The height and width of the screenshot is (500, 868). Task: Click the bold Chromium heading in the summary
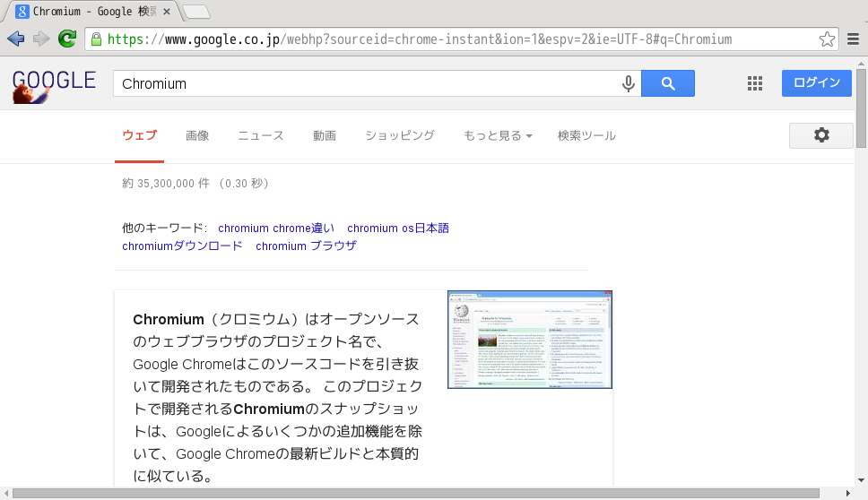pos(169,320)
